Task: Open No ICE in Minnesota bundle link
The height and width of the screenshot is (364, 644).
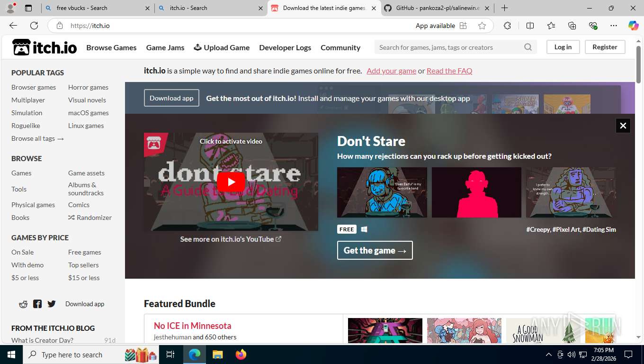Action: point(192,326)
